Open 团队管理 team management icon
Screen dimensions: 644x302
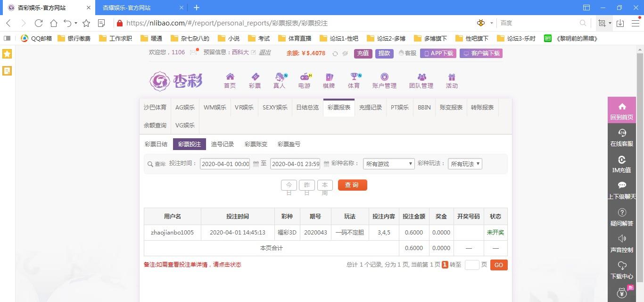[x=421, y=77]
